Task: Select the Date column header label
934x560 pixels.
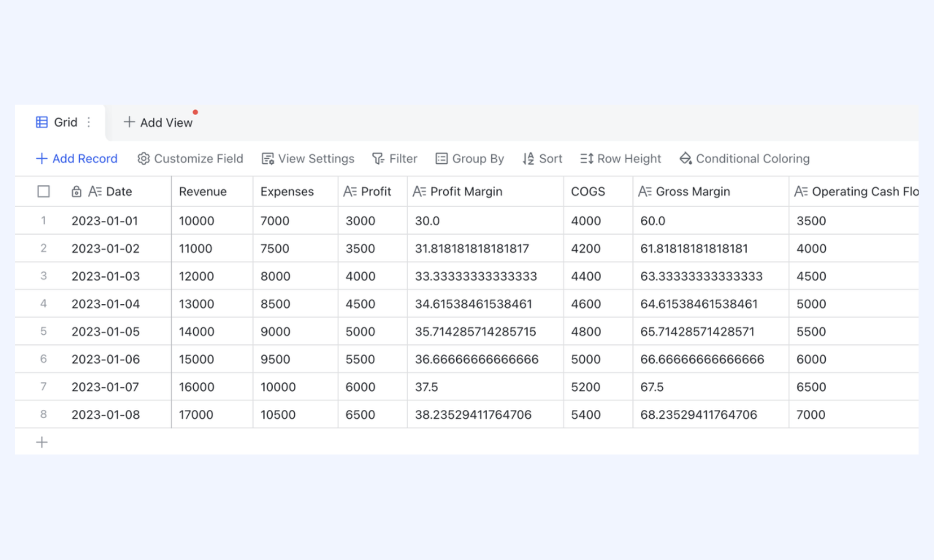Action: [x=119, y=191]
